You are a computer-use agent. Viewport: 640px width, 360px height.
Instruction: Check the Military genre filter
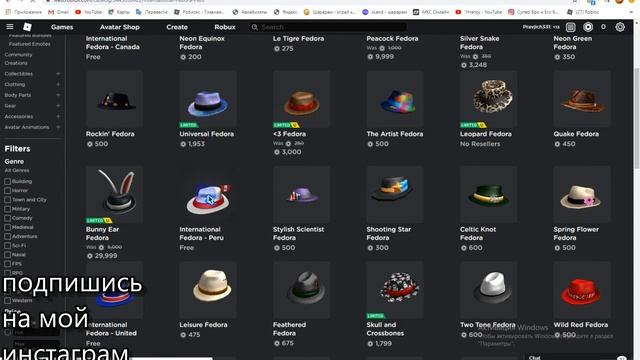(7, 209)
